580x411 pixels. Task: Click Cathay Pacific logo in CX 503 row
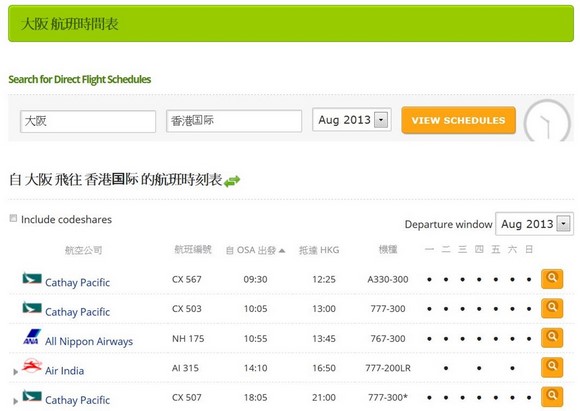tap(32, 308)
